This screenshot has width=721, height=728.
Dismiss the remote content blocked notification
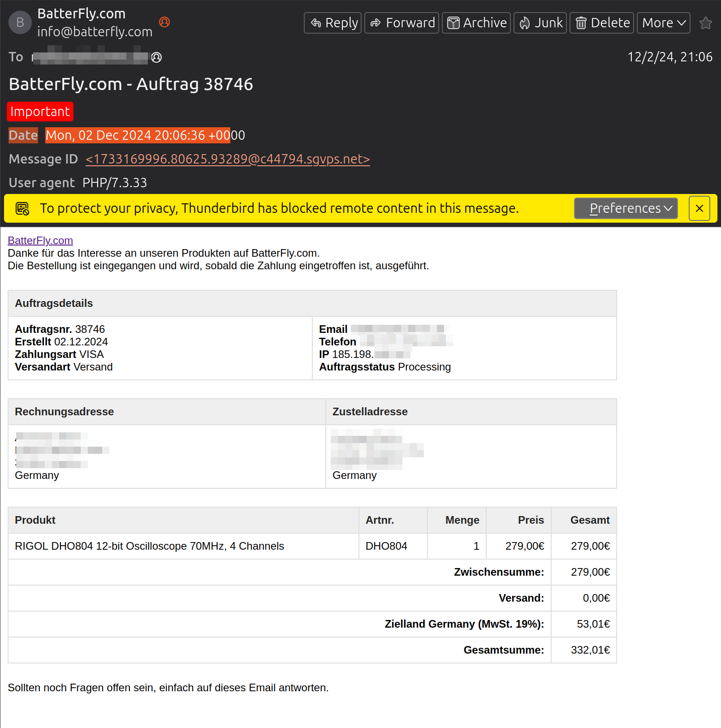(699, 208)
